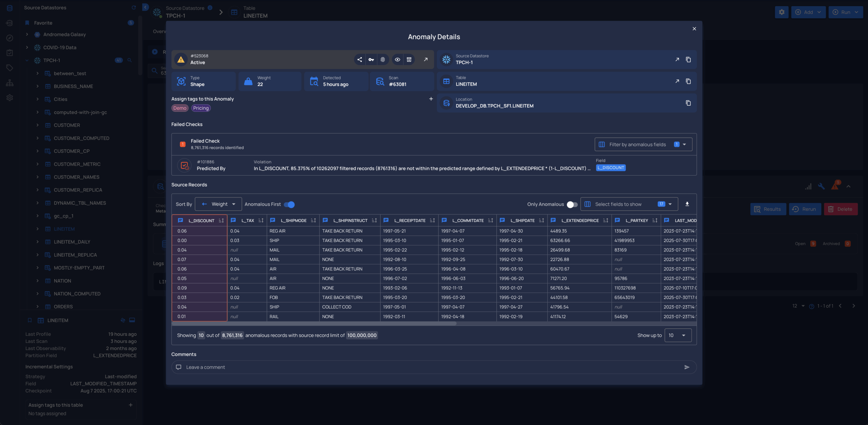Click the settings gear icon in the left navigation rail
The height and width of the screenshot is (425, 868).
9,98
